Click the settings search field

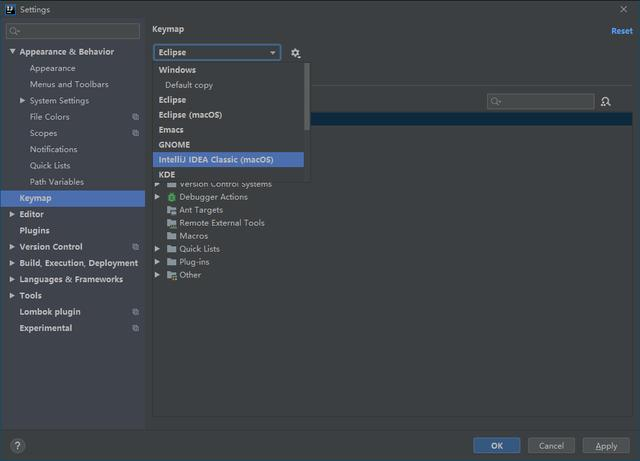[x=73, y=31]
